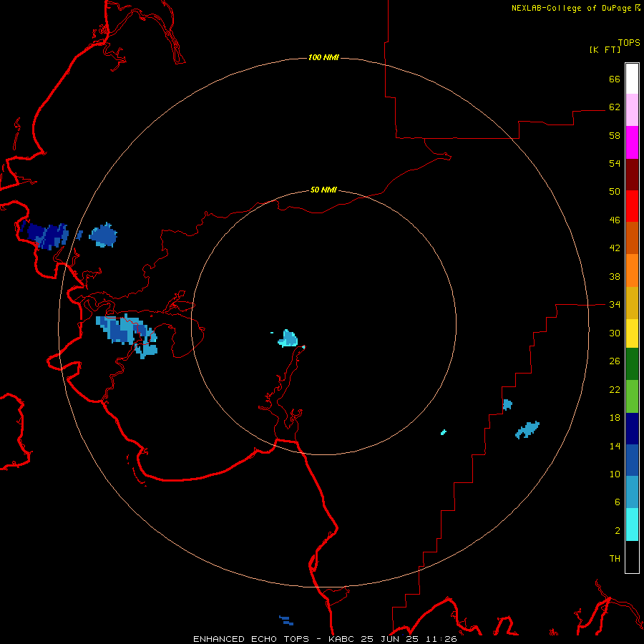Viewport: 644px width, 644px height.
Task: Click the legend value 10
Action: (615, 474)
